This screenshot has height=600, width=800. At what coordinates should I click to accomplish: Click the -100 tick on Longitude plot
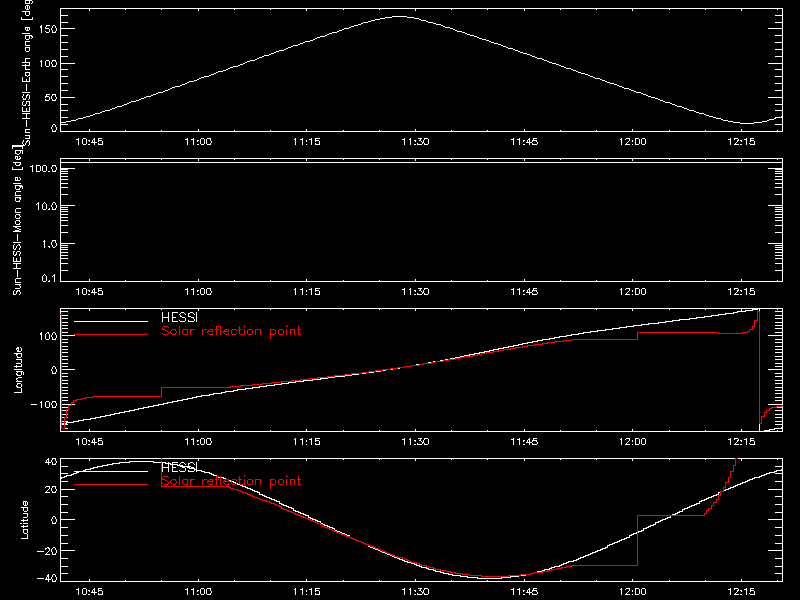[44, 404]
